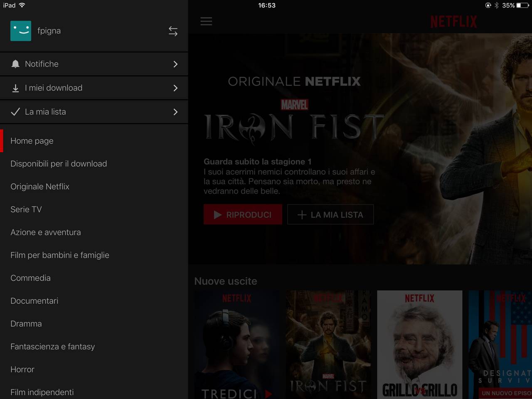Screen dimensions: 532x399
Task: Tap the Guarda subito la stagione 1 text
Action: point(257,162)
